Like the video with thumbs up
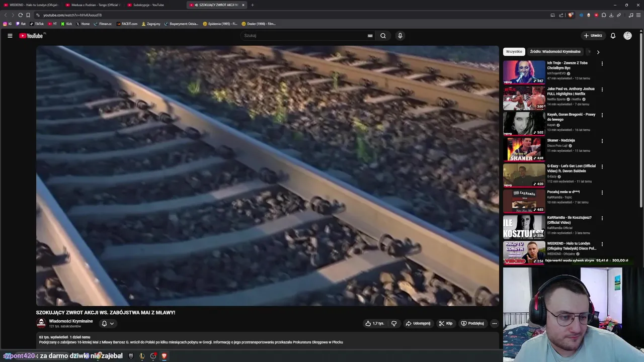Viewport: 644px width, 362px height. click(x=374, y=323)
